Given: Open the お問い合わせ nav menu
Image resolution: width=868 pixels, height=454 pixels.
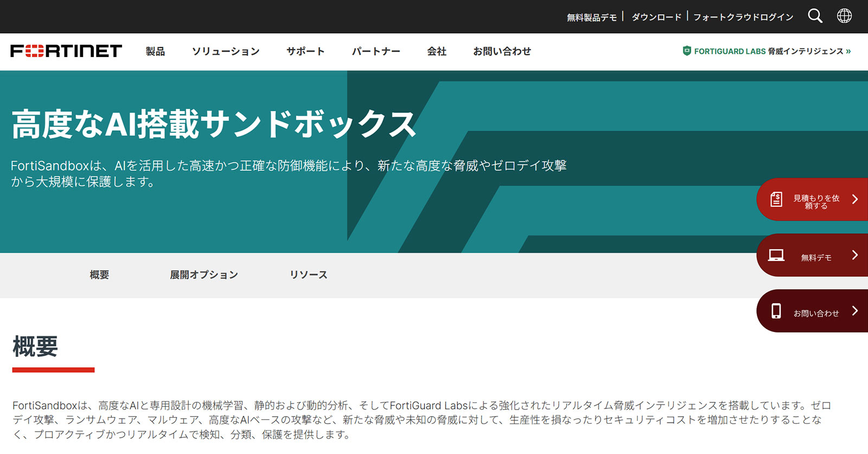Looking at the screenshot, I should point(502,52).
